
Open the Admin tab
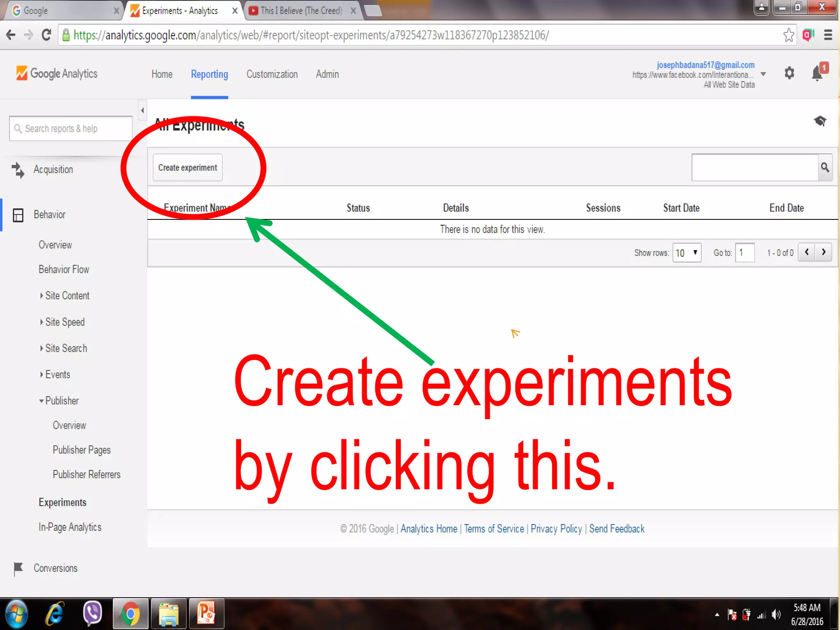click(x=327, y=74)
